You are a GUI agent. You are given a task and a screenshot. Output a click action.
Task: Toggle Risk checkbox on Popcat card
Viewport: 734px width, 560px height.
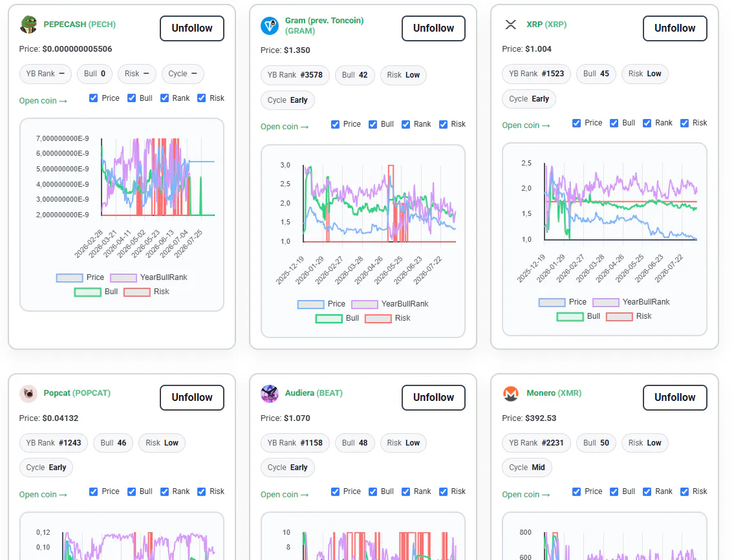(201, 491)
